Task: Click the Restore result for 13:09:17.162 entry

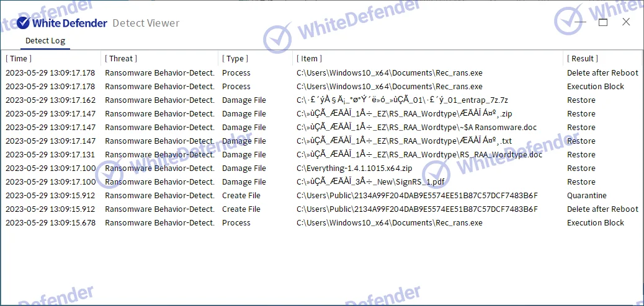Action: (x=581, y=100)
